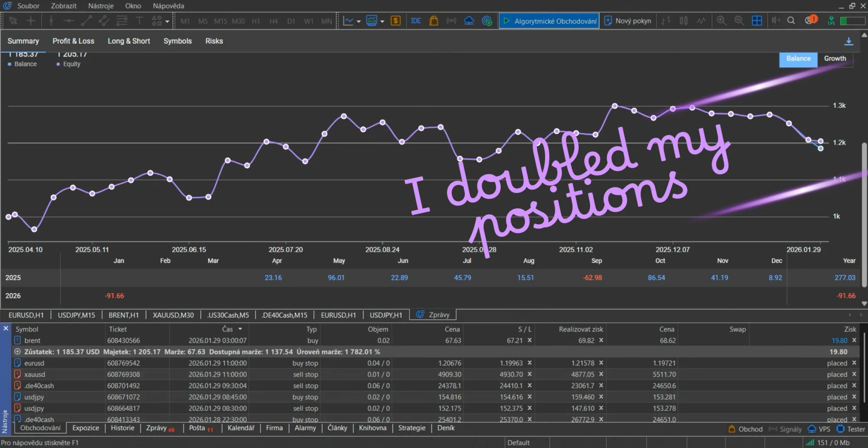
Task: Sort by the Čas column arrow
Action: coord(240,329)
